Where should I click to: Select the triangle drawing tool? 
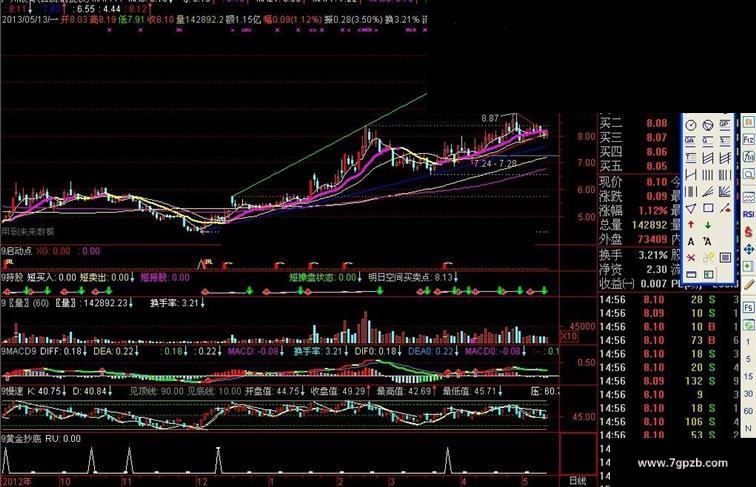tap(691, 208)
